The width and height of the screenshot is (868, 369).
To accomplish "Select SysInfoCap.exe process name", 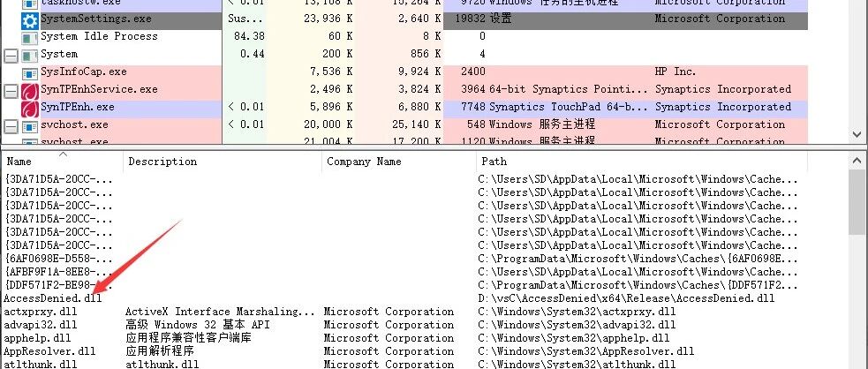I will tap(84, 72).
